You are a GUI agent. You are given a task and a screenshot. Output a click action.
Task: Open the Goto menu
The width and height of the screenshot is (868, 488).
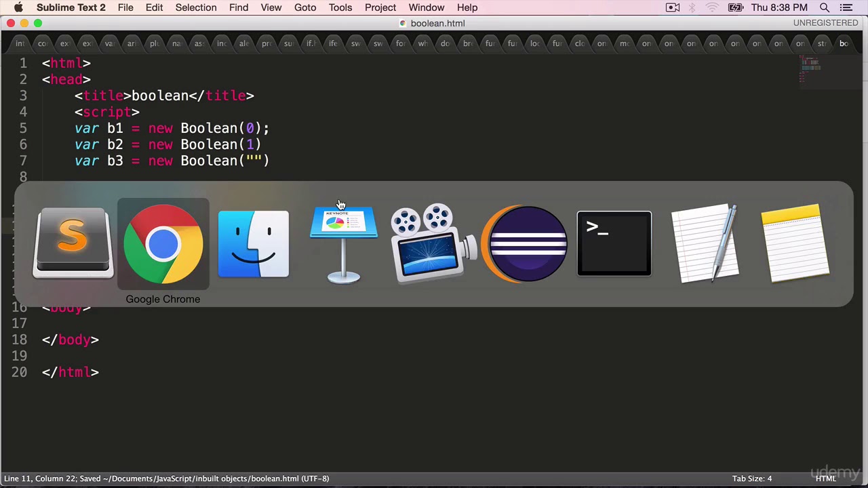pyautogui.click(x=305, y=7)
